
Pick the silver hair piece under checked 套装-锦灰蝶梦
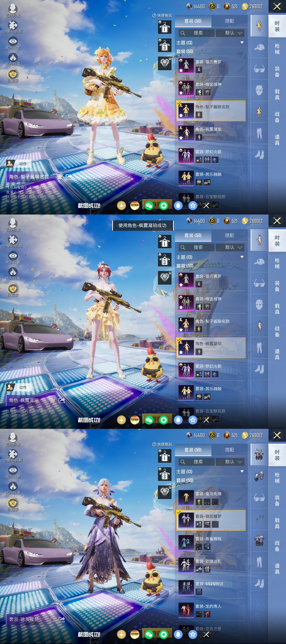point(199,524)
